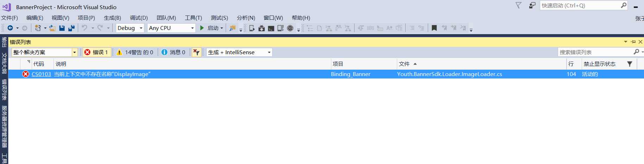Click the Visual Studio logo icon
This screenshot has width=644, height=164.
(x=7, y=7)
